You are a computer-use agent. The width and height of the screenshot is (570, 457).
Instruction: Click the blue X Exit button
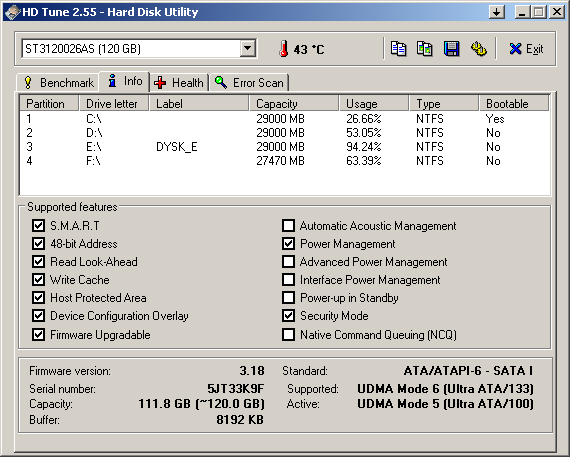coord(526,49)
